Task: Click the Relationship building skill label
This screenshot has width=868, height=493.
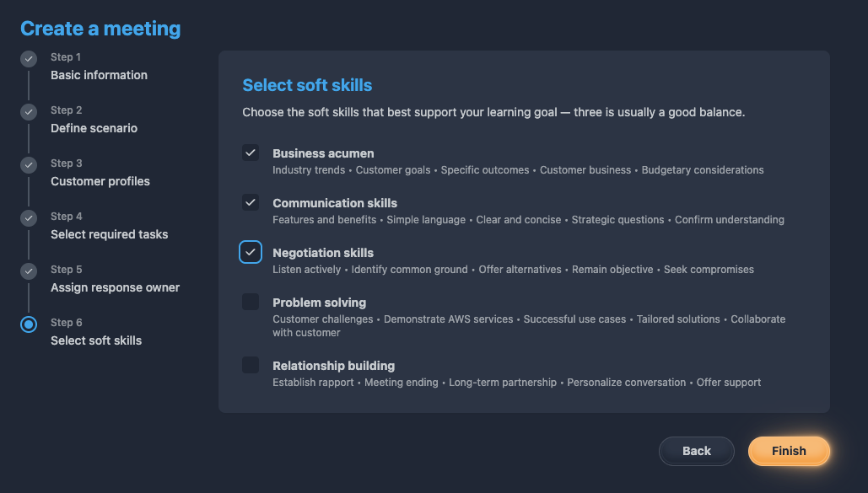Action: coord(333,366)
